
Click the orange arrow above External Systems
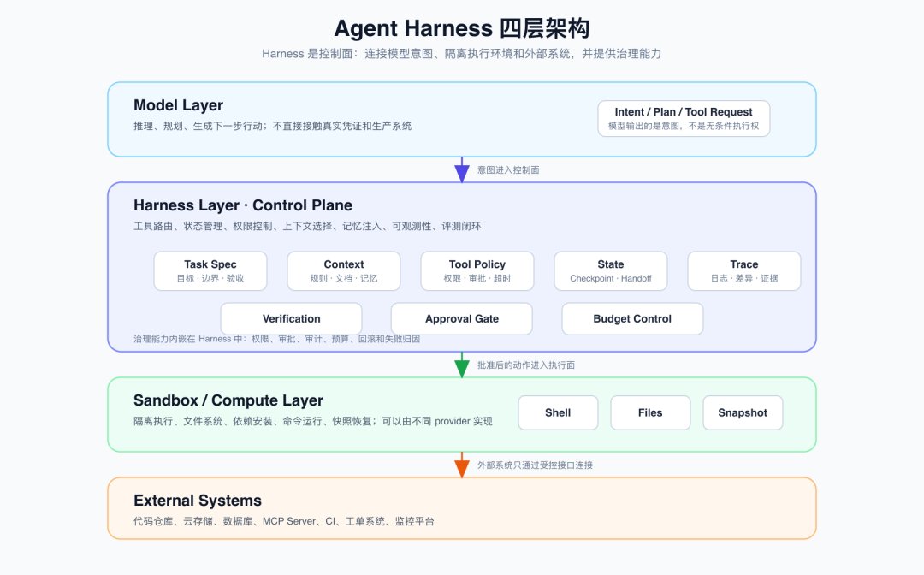[x=462, y=465]
